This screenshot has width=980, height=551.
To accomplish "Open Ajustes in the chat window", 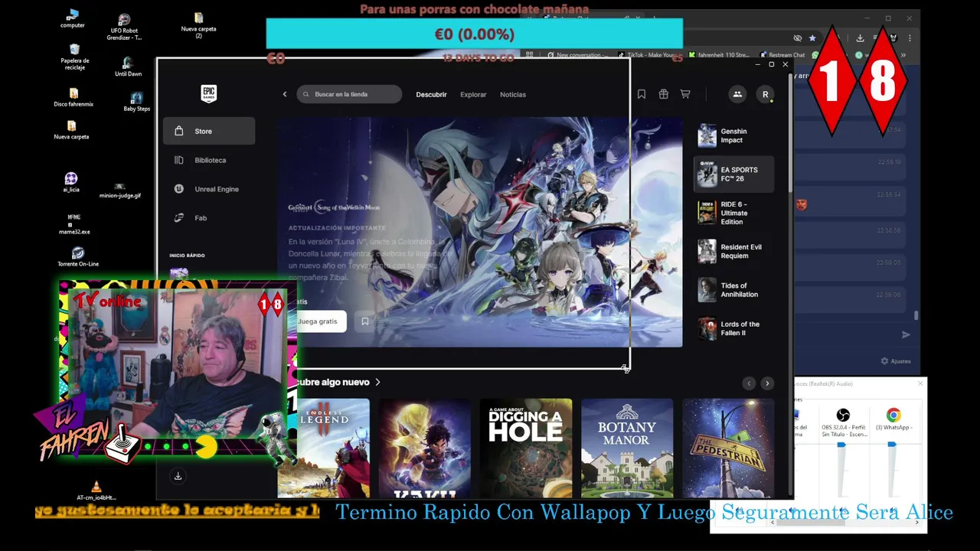I will coord(896,361).
